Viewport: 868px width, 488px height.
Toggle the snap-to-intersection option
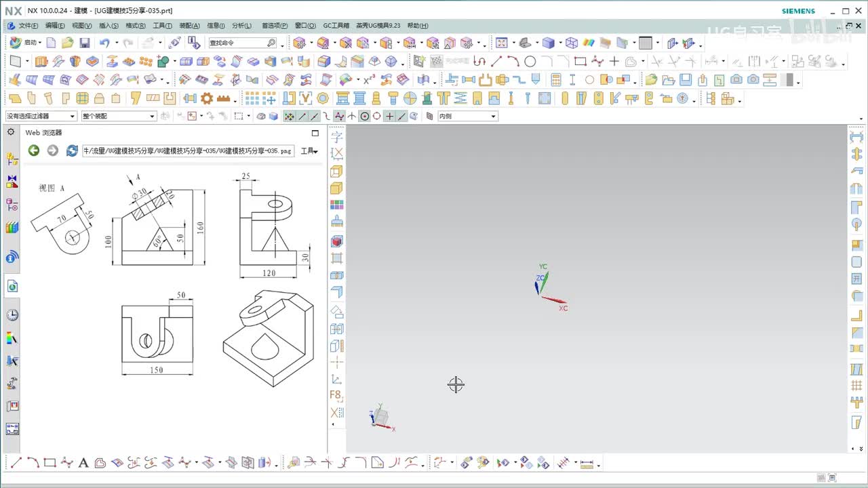pos(352,117)
